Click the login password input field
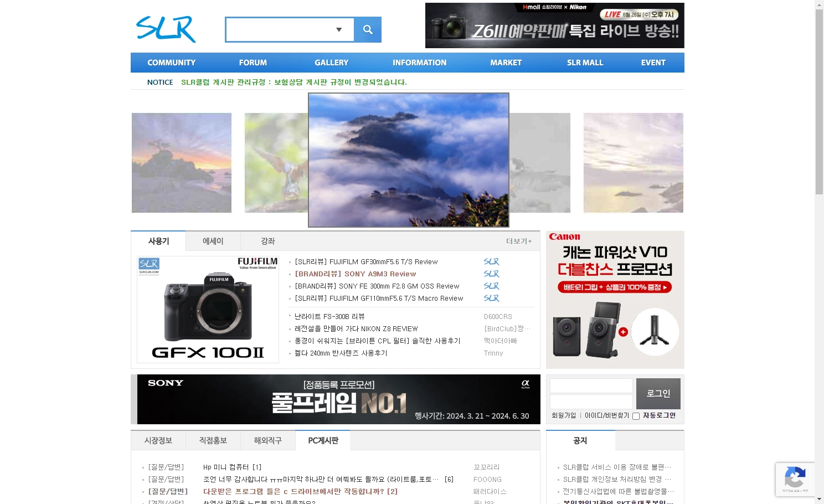 (591, 402)
